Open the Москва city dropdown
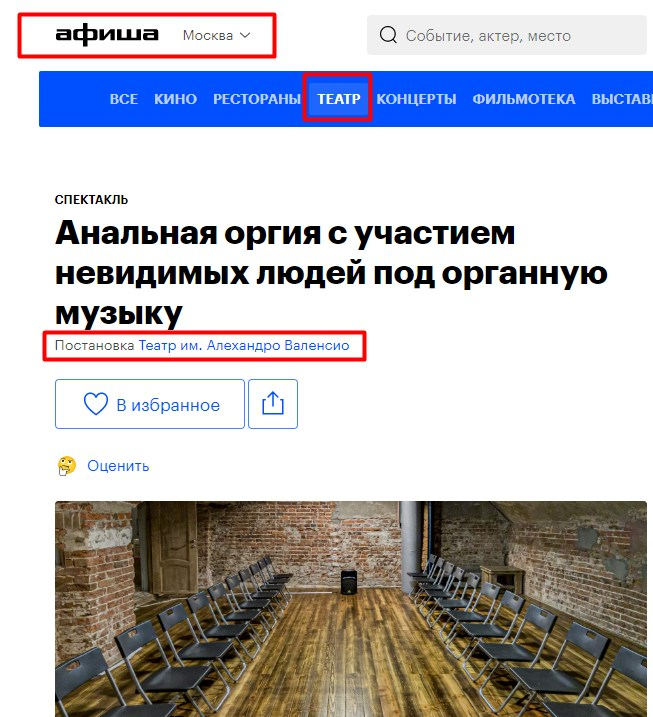This screenshot has width=653, height=717. point(216,35)
